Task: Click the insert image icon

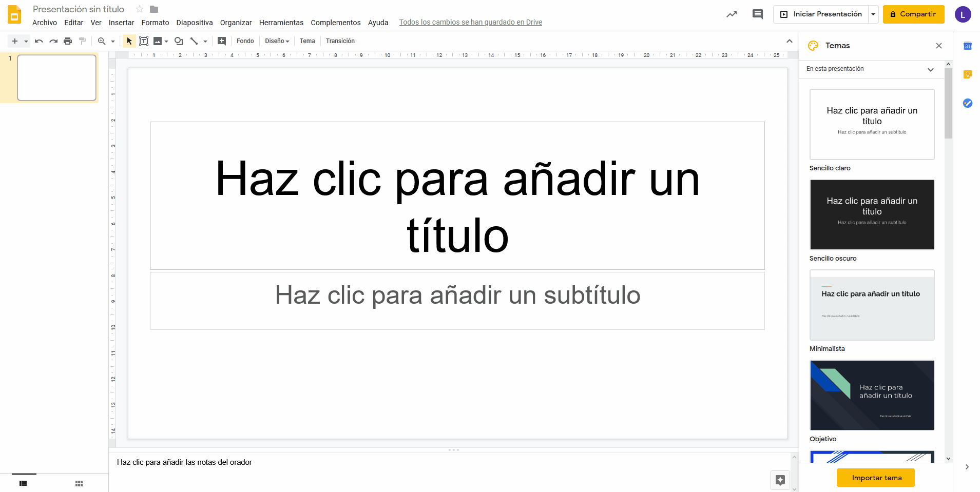Action: (x=158, y=41)
